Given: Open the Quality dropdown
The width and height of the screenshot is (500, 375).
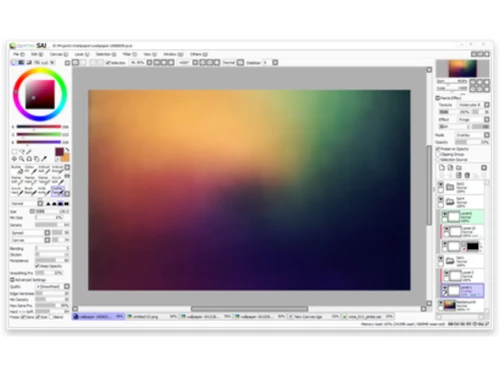Looking at the screenshot, I should (x=52, y=287).
